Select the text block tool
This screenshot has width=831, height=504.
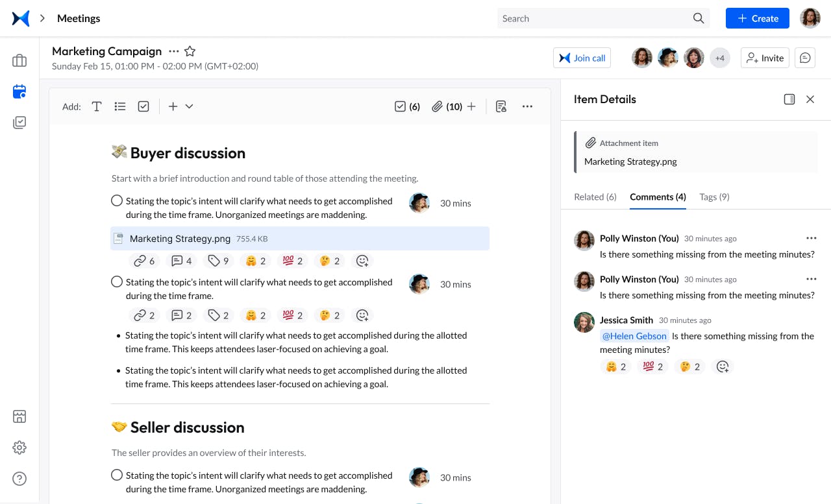click(x=97, y=106)
